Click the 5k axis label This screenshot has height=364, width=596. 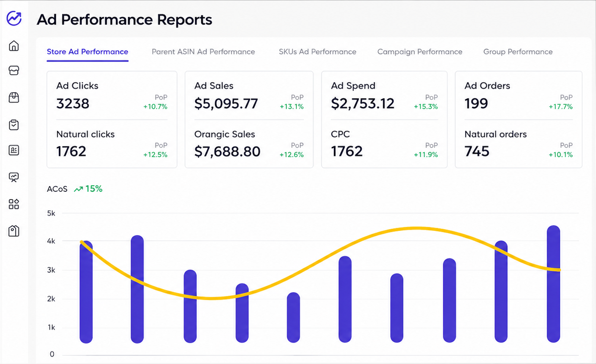tap(51, 213)
